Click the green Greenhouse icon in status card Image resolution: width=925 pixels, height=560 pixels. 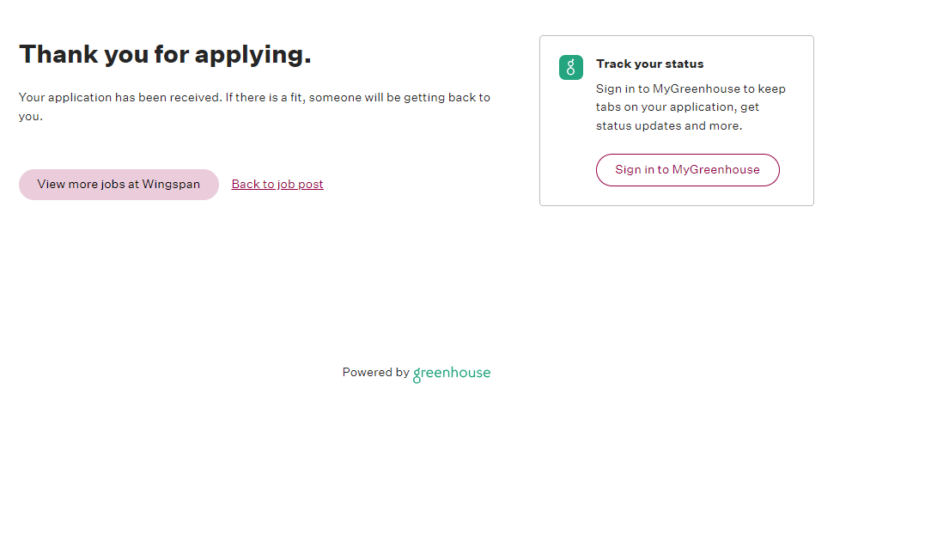[x=571, y=67]
